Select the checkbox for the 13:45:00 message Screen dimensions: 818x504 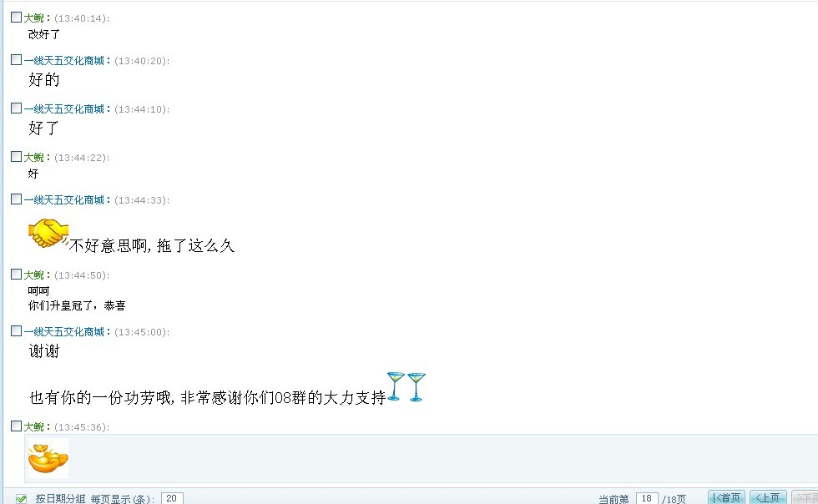(x=16, y=330)
